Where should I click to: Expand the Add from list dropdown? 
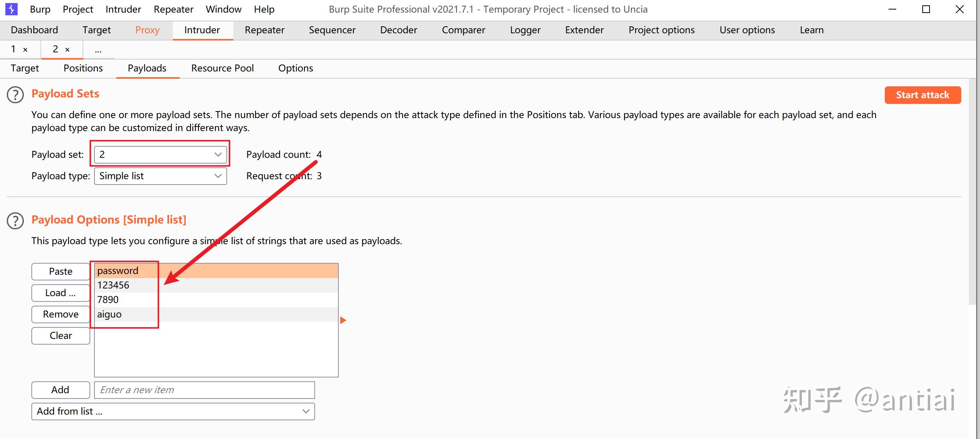306,411
